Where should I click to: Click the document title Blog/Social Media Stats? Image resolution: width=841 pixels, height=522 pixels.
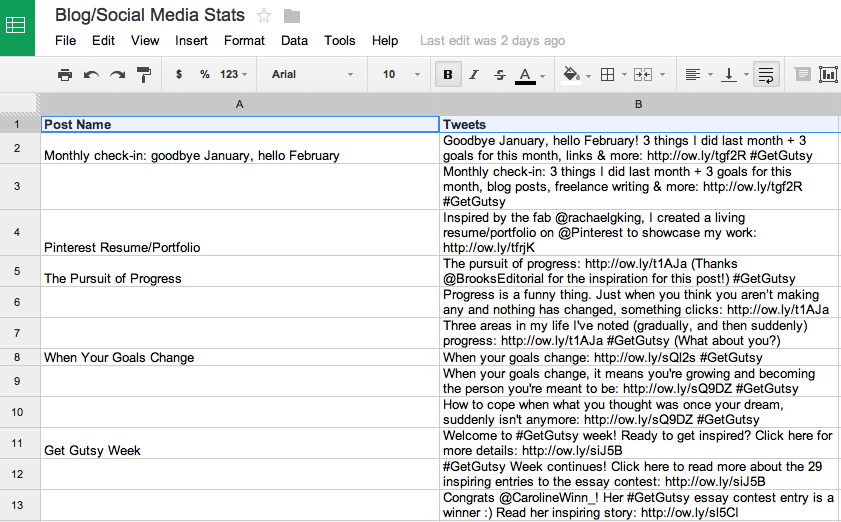(x=150, y=15)
